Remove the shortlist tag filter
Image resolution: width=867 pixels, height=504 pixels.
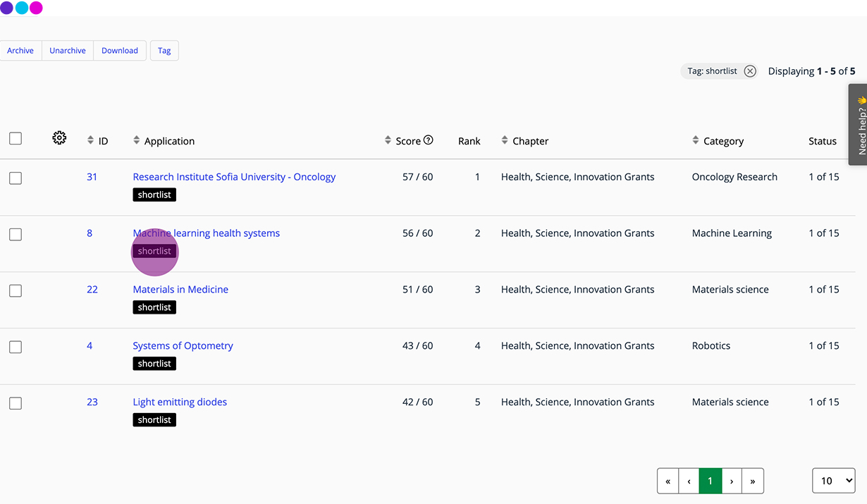(750, 71)
